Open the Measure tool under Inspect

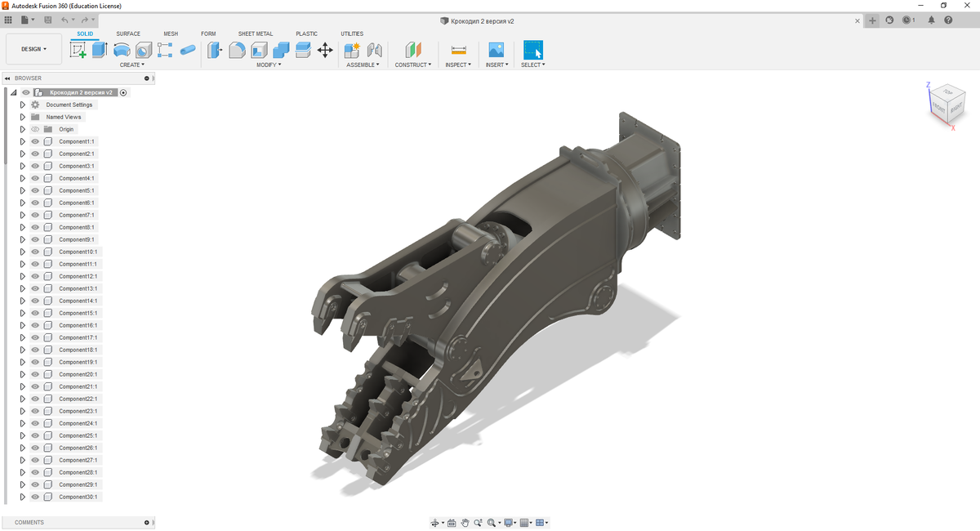[458, 50]
